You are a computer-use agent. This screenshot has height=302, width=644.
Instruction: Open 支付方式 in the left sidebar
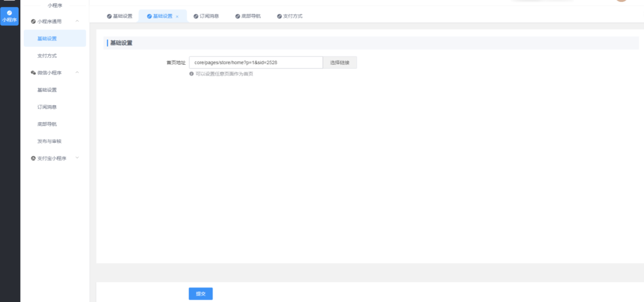(x=47, y=56)
